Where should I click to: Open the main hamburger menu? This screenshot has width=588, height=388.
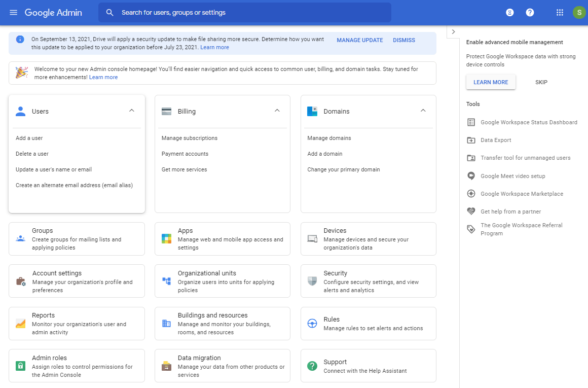[14, 12]
